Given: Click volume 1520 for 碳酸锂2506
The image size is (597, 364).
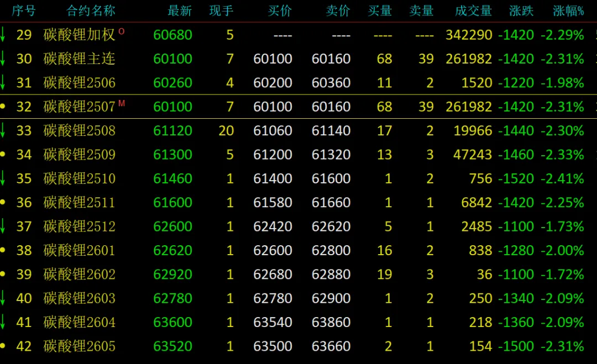Looking at the screenshot, I should pyautogui.click(x=476, y=82).
